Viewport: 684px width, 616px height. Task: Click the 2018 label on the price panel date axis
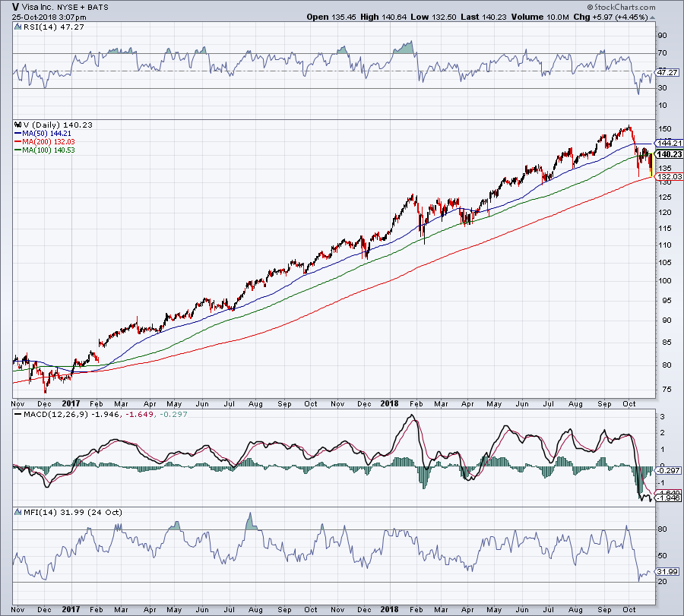(x=390, y=403)
